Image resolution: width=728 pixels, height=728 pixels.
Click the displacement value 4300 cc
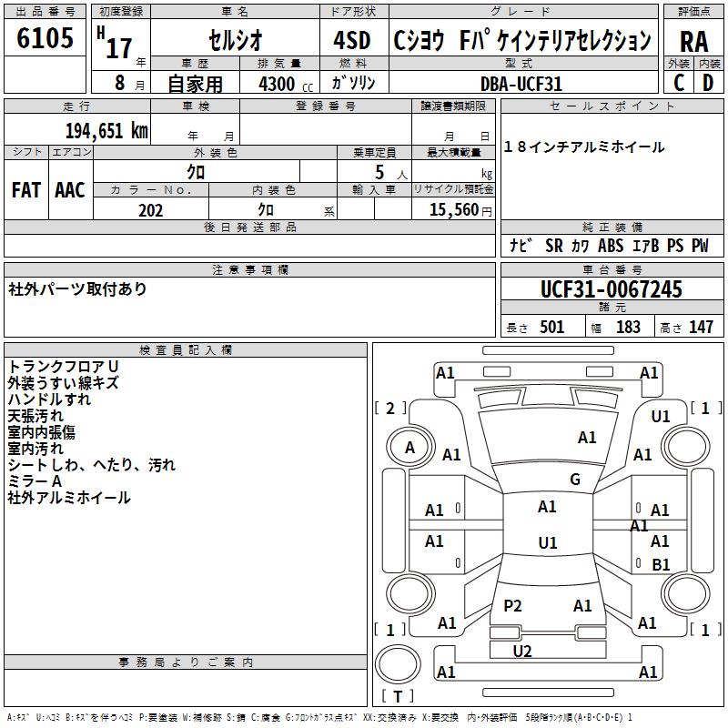click(x=286, y=84)
